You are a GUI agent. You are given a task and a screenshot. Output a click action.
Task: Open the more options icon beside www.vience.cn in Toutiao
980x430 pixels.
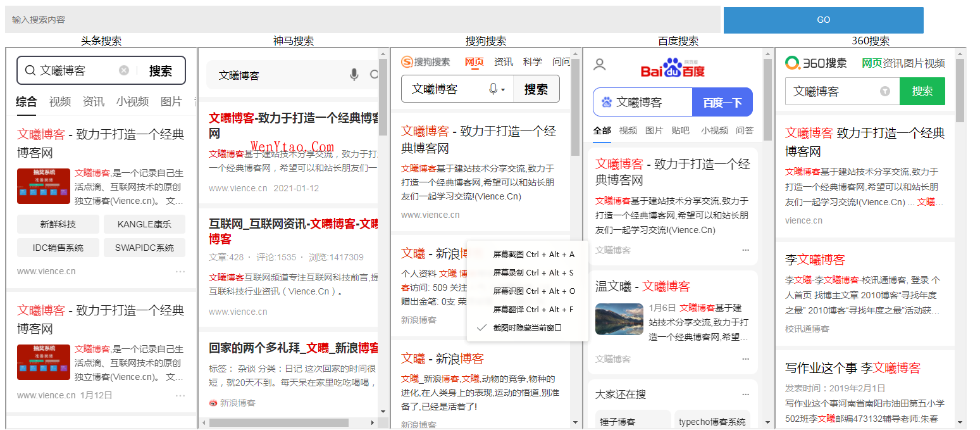coord(180,271)
